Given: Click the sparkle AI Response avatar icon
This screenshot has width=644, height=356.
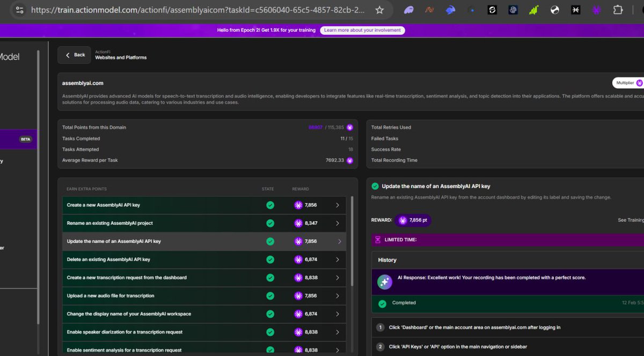Looking at the screenshot, I should pos(384,281).
